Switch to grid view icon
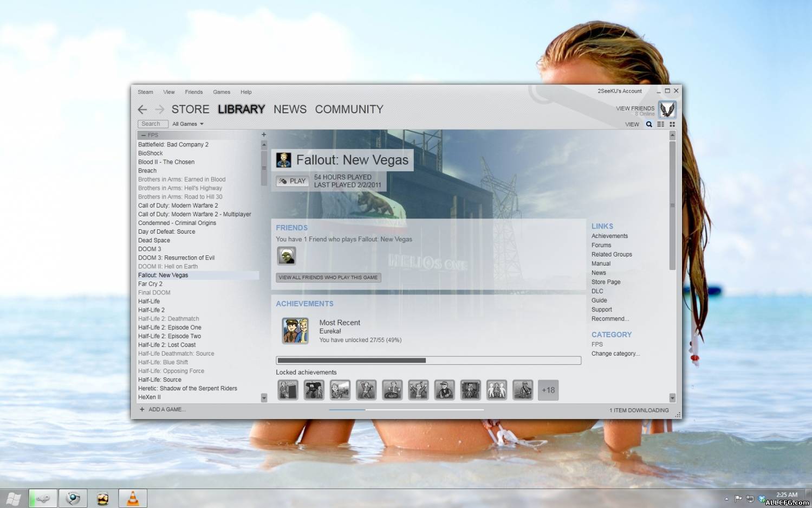Screen dimensions: 812x508 tap(672, 124)
